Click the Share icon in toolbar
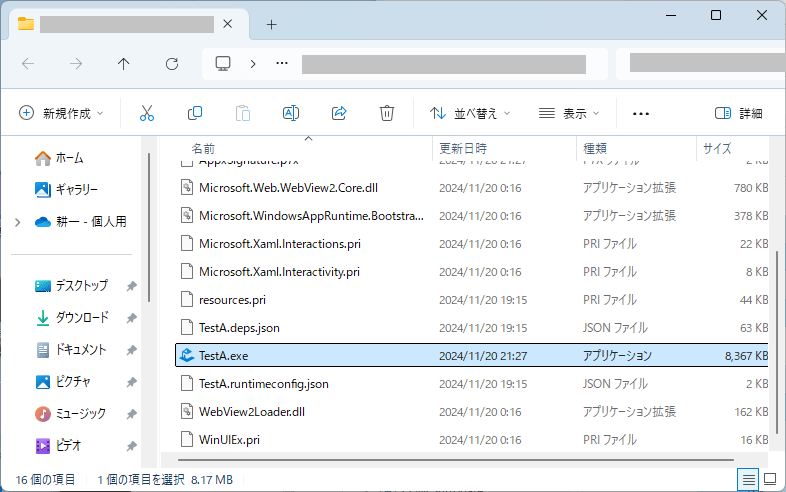The height and width of the screenshot is (492, 786). pyautogui.click(x=339, y=113)
